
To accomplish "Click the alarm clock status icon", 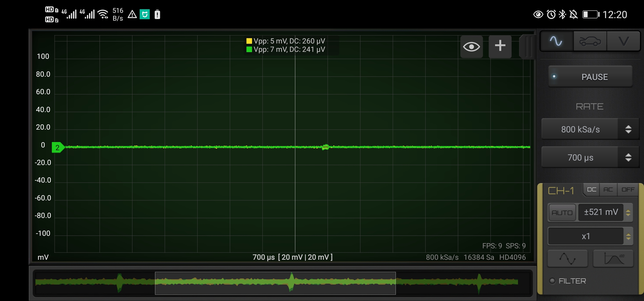I will point(551,14).
